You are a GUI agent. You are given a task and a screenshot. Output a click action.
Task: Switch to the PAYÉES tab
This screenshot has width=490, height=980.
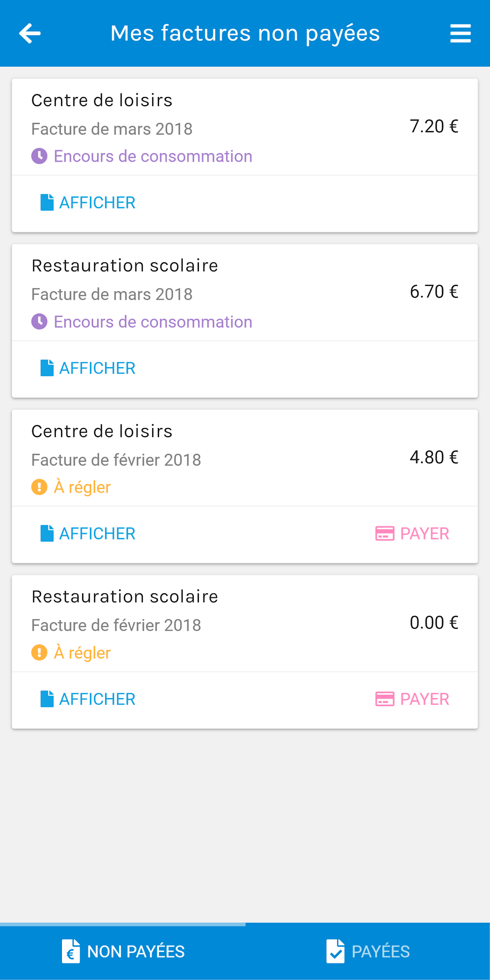[x=367, y=951]
